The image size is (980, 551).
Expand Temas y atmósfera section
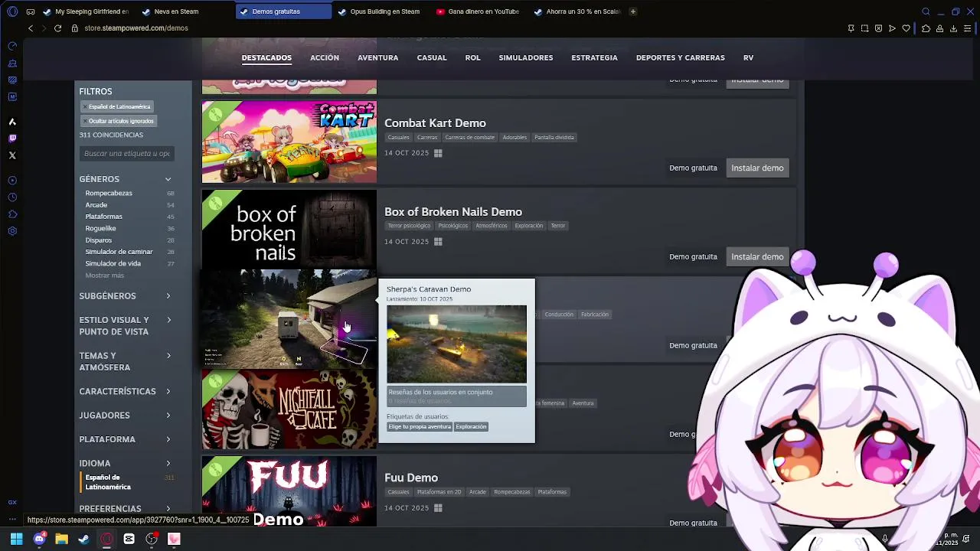click(126, 361)
